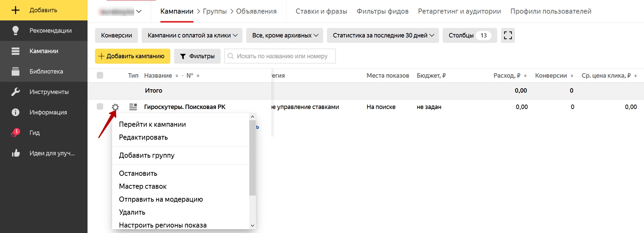Expand the 30-day statistics period dropdown
This screenshot has width=644, height=233.
383,35
